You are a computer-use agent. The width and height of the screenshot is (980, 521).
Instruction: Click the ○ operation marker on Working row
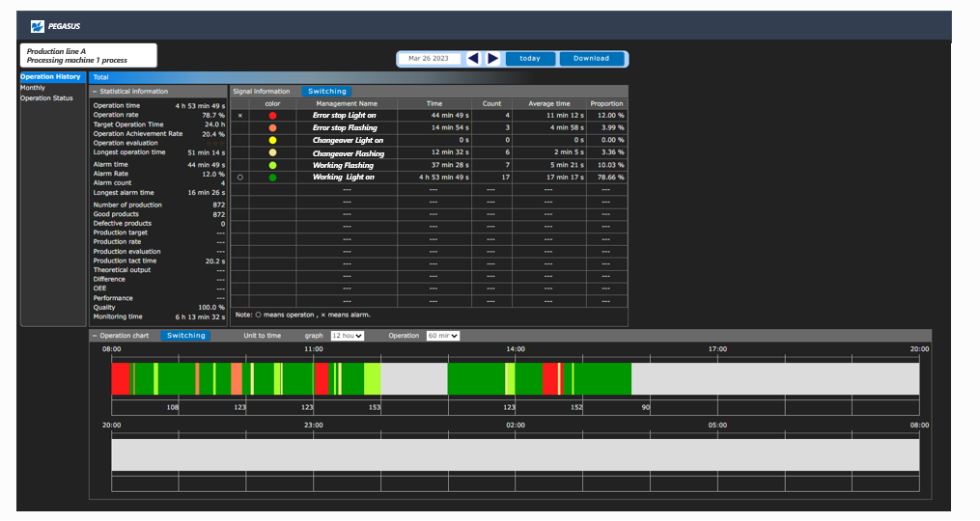coord(239,178)
